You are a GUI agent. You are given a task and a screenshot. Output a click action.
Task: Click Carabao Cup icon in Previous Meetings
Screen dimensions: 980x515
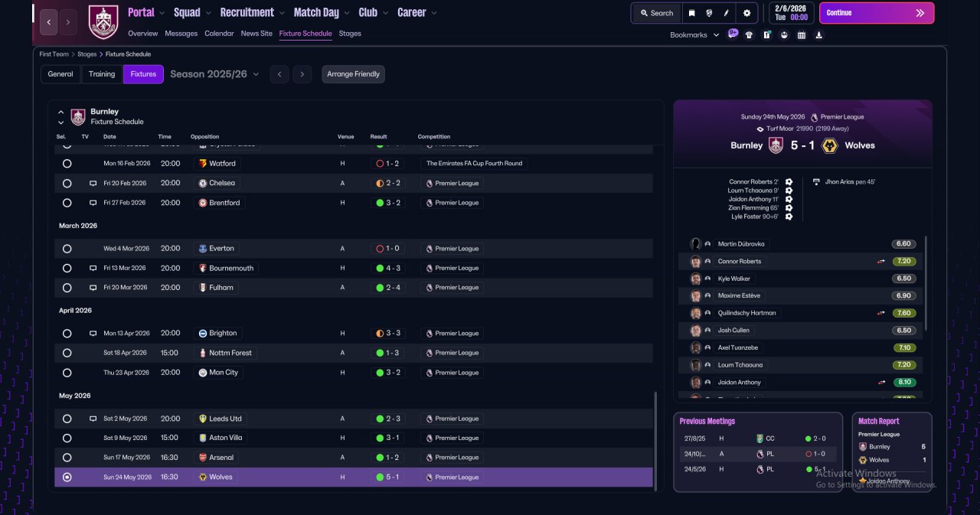[x=759, y=438]
